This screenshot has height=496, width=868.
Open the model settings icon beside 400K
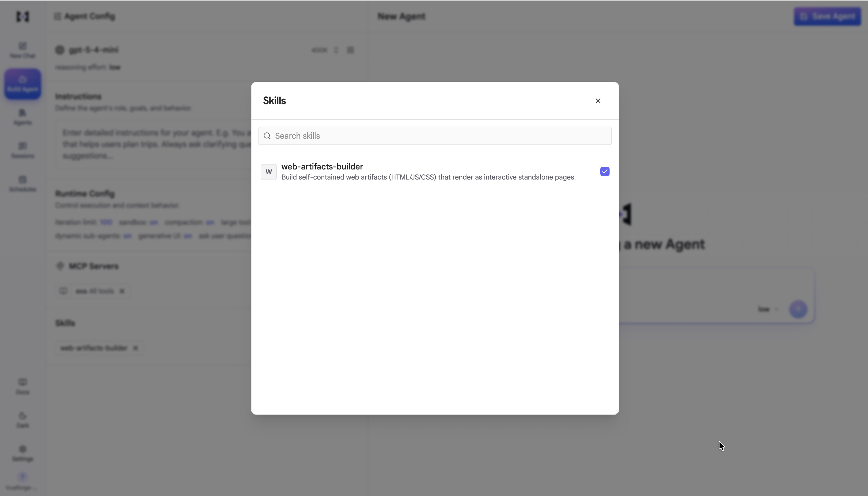pyautogui.click(x=351, y=50)
